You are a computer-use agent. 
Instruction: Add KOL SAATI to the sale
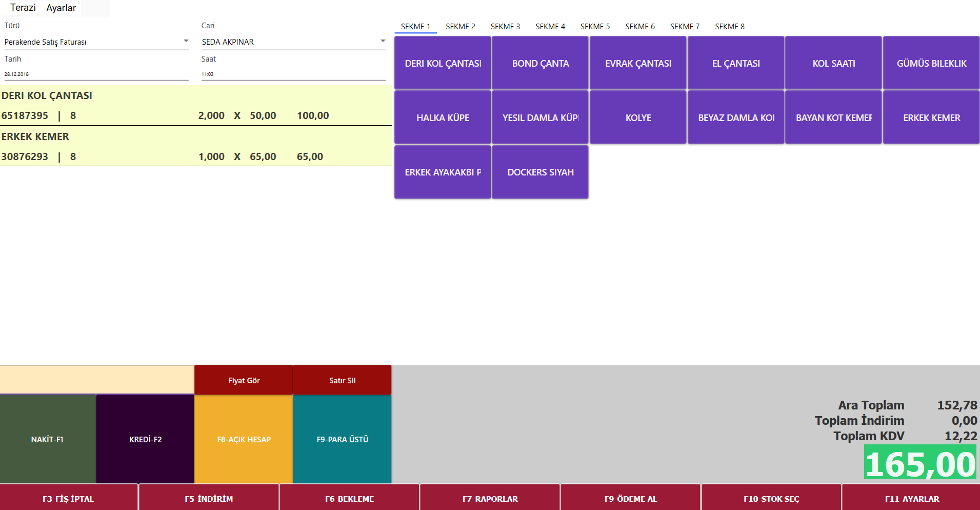click(833, 63)
